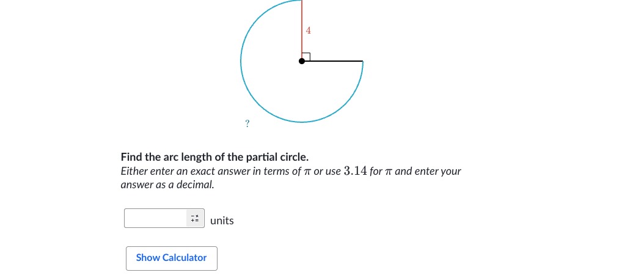Click the 3.14 value in the instructions

pos(355,171)
